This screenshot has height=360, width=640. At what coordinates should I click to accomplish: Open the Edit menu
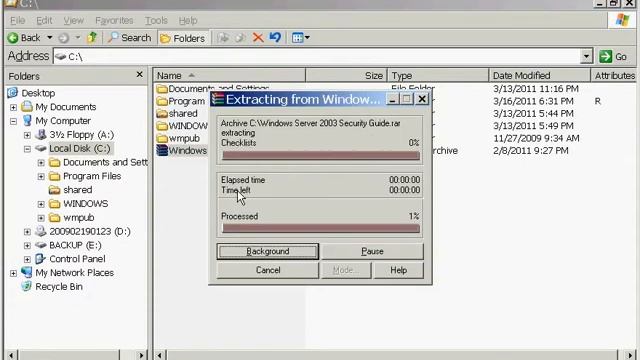(x=44, y=20)
